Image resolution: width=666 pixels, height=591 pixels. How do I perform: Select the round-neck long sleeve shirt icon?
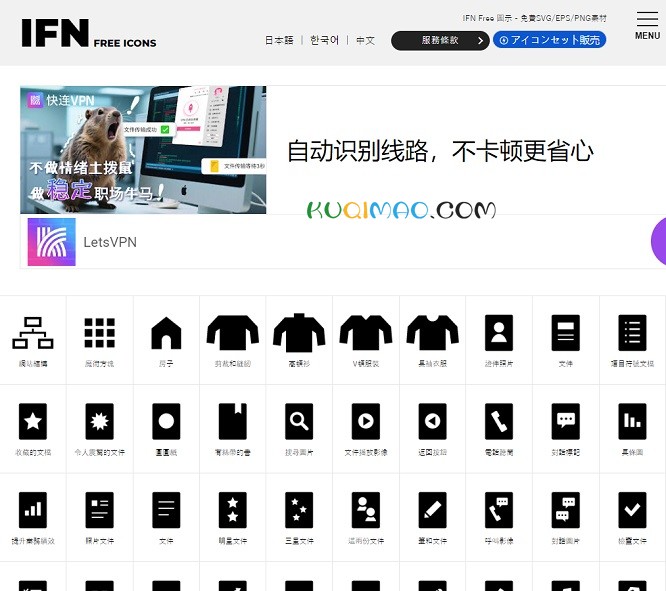tap(432, 333)
